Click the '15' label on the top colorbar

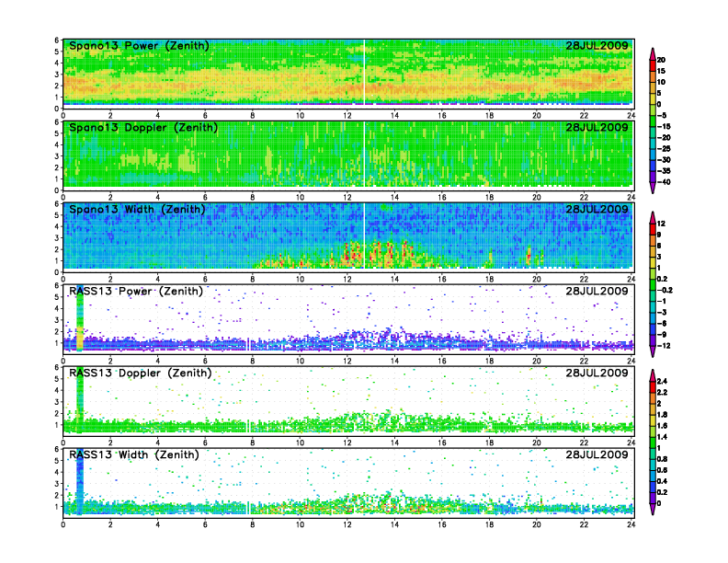point(661,71)
